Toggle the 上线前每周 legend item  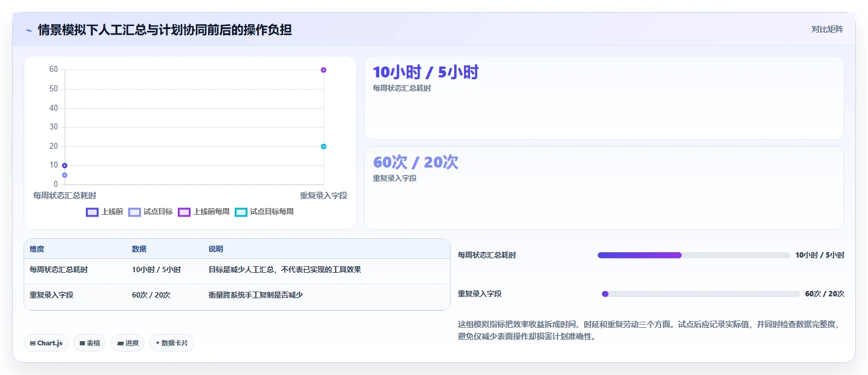[204, 212]
